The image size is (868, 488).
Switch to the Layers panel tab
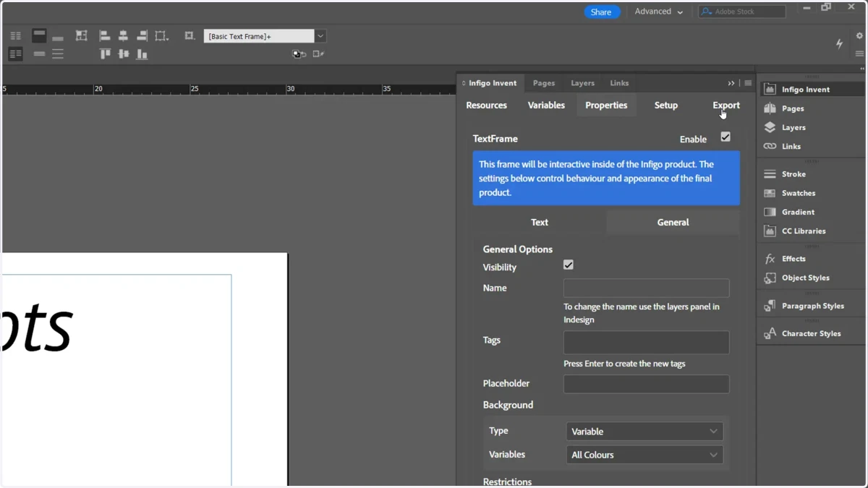coord(582,83)
